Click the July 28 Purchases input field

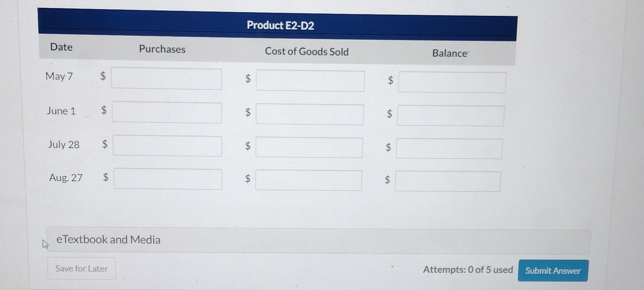point(167,146)
